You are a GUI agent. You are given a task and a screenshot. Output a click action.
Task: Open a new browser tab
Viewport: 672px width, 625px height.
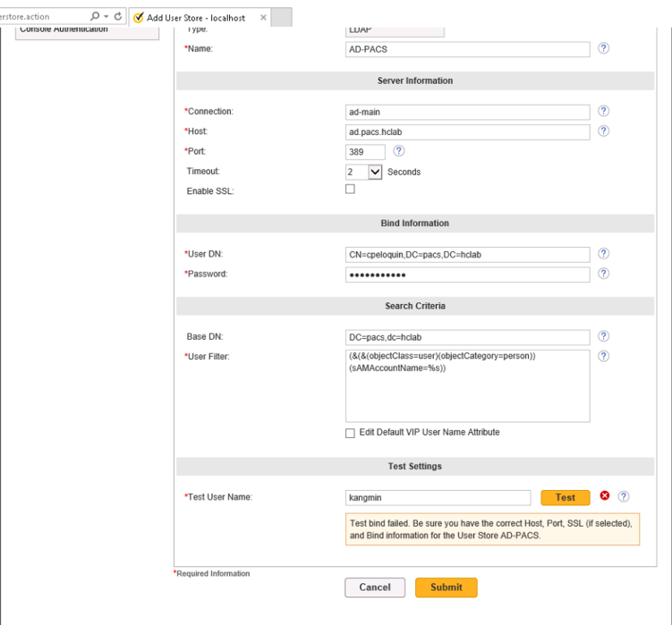(x=282, y=17)
